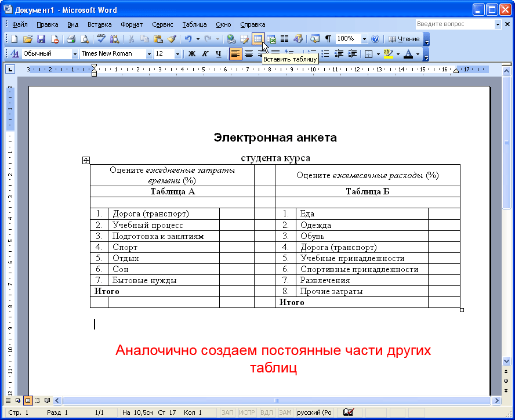515x420 pixels.
Task: Open the Document Map icon
Action: (315, 39)
